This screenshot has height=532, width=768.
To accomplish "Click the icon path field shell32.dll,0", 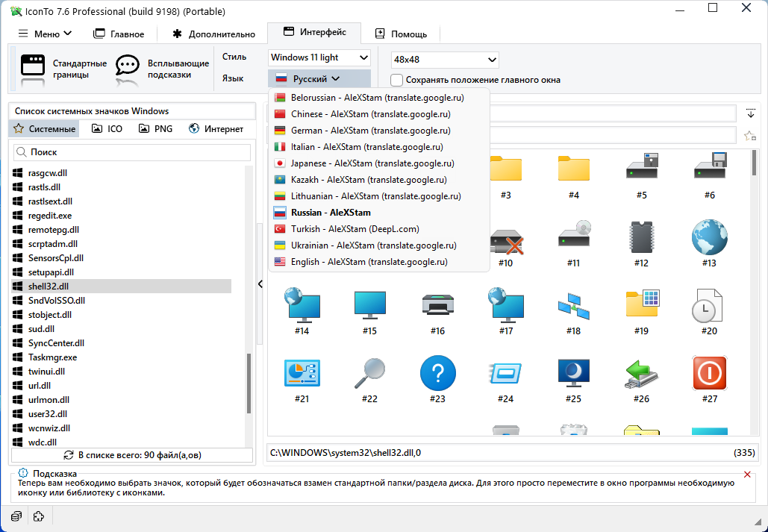I will click(x=513, y=453).
